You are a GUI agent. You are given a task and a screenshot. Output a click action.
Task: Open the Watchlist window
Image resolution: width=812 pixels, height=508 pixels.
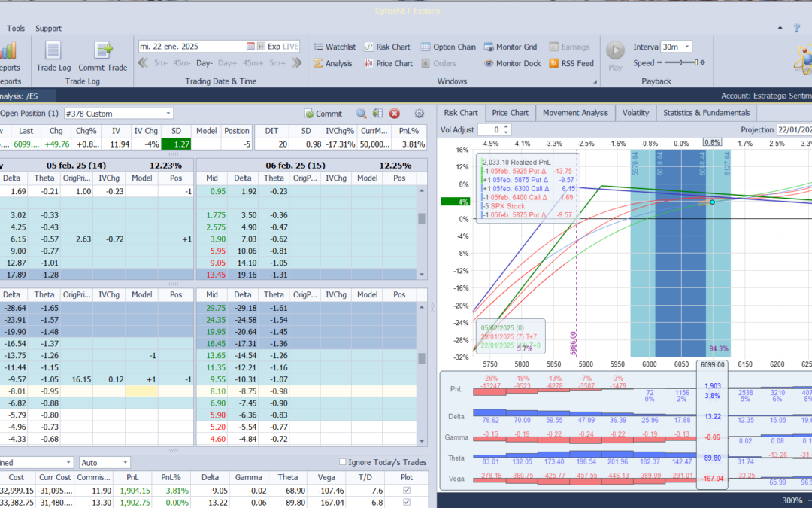pos(335,47)
